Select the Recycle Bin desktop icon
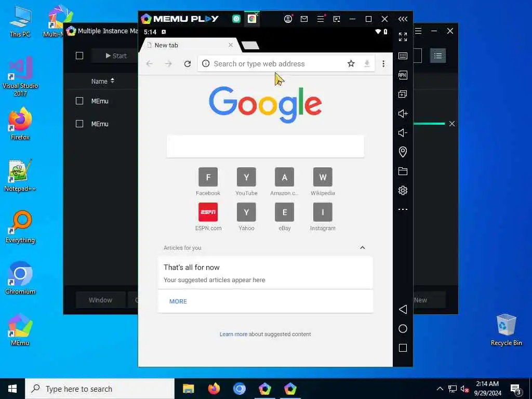532x399 pixels. tap(506, 330)
